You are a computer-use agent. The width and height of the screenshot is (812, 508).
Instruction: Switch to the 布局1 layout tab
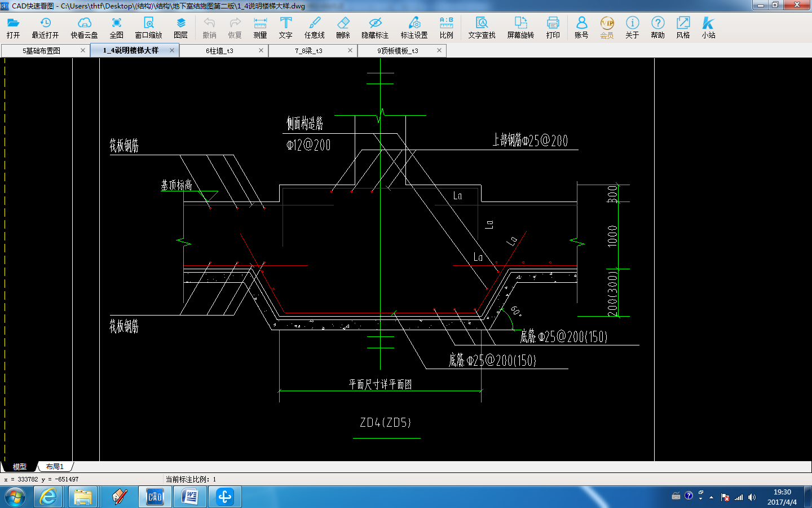point(55,467)
